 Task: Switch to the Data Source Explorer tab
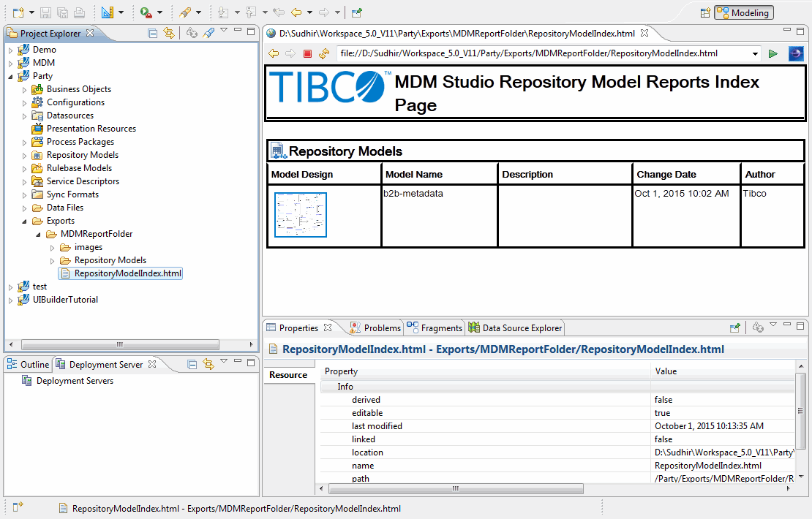pos(515,327)
